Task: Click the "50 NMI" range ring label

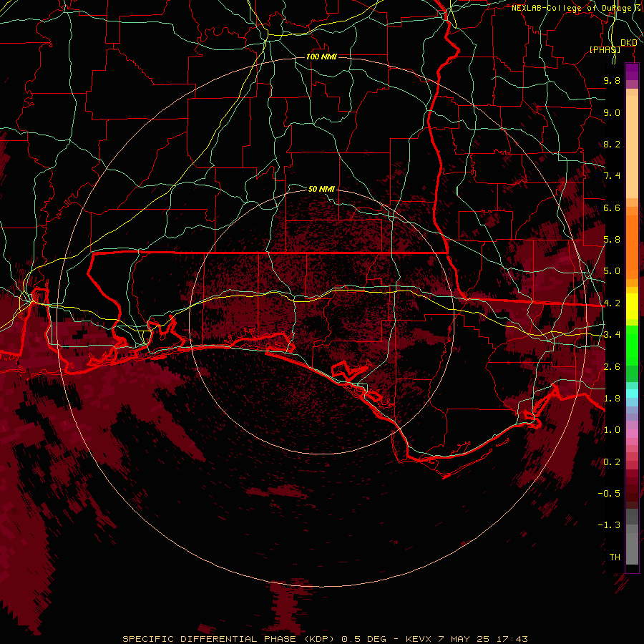Action: coord(321,189)
